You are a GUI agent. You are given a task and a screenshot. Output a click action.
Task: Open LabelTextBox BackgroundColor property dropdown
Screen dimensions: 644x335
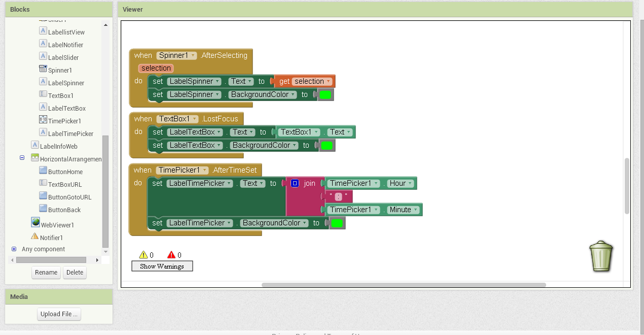coord(264,145)
